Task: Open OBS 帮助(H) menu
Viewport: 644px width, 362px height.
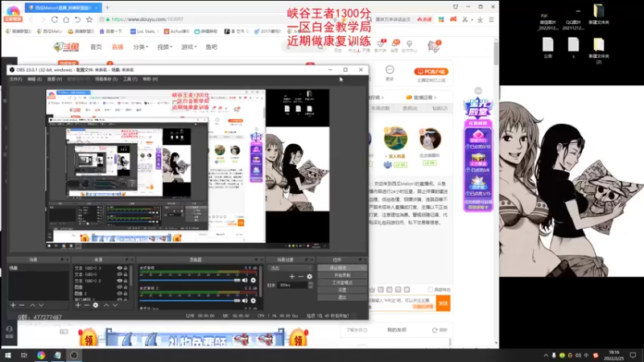Action: (151, 79)
